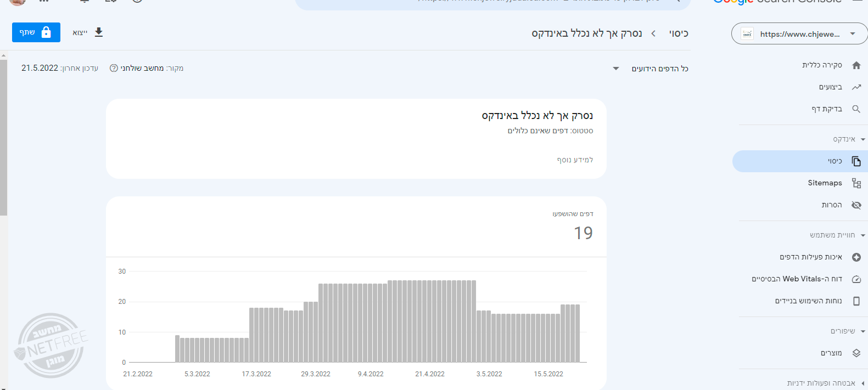Collapse the אינדקס sidebar section
The image size is (868, 390).
[863, 139]
